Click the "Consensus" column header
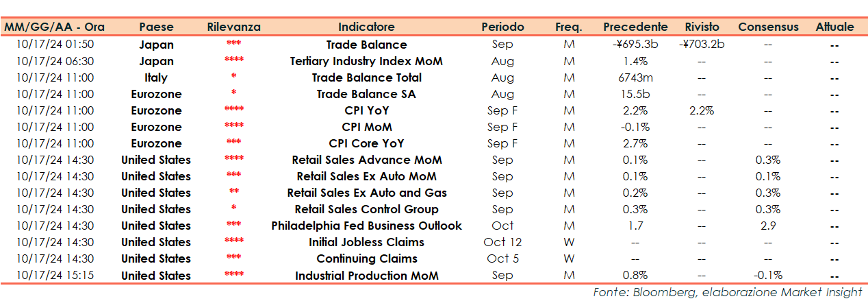The image size is (868, 301). pyautogui.click(x=768, y=27)
